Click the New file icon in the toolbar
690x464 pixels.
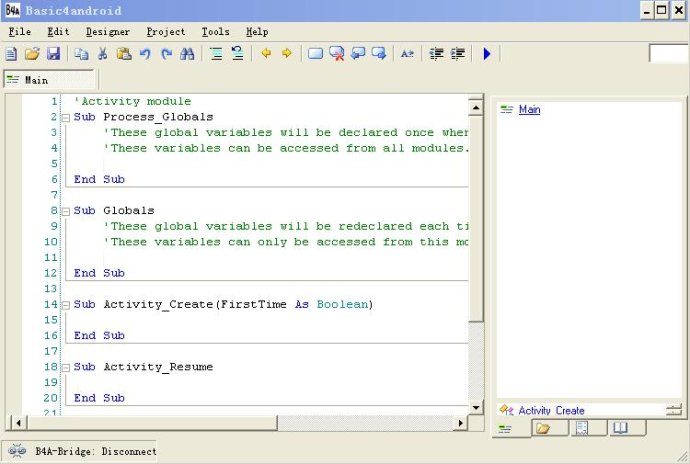pos(11,54)
